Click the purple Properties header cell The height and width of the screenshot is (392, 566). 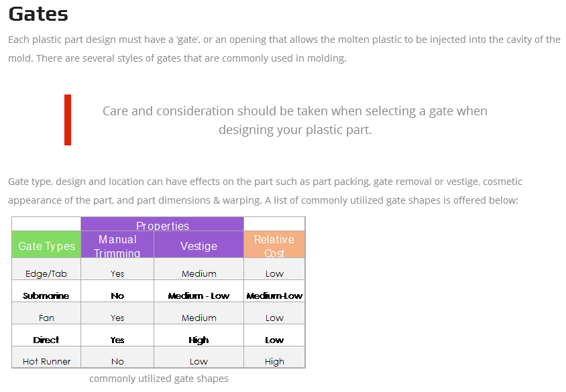pos(162,224)
